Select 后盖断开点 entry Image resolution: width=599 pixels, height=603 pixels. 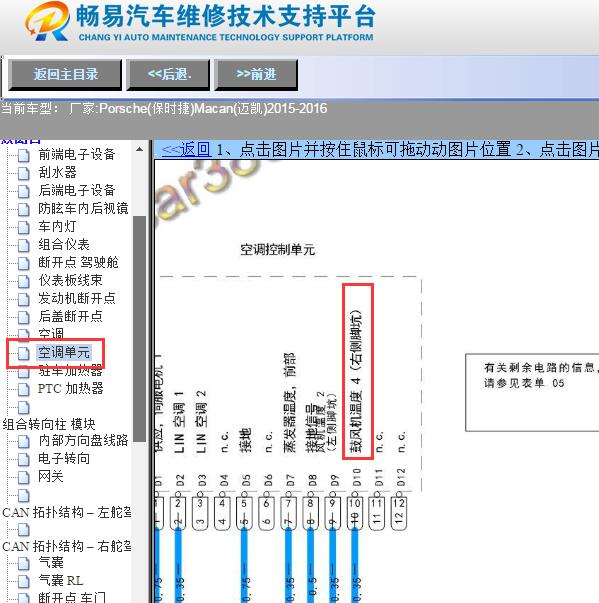tap(70, 316)
